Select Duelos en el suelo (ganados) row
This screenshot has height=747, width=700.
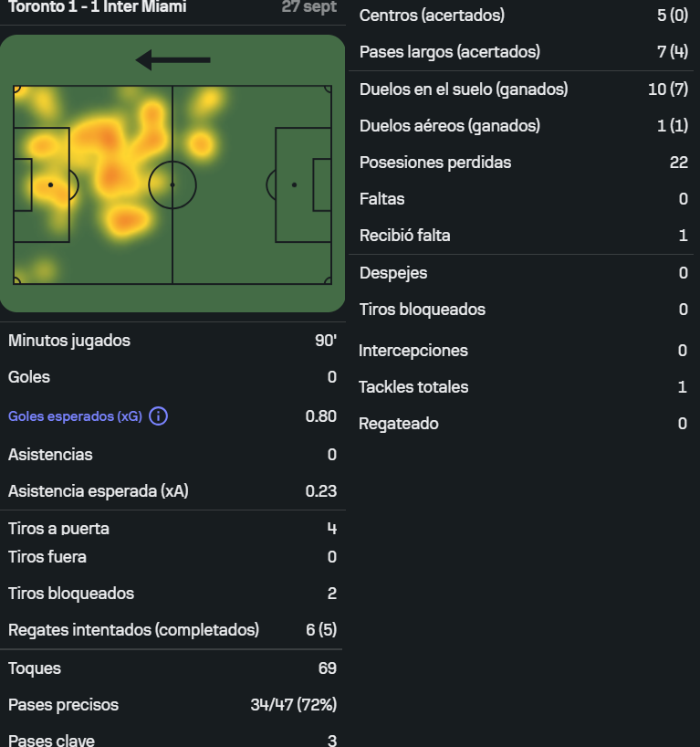tap(523, 89)
